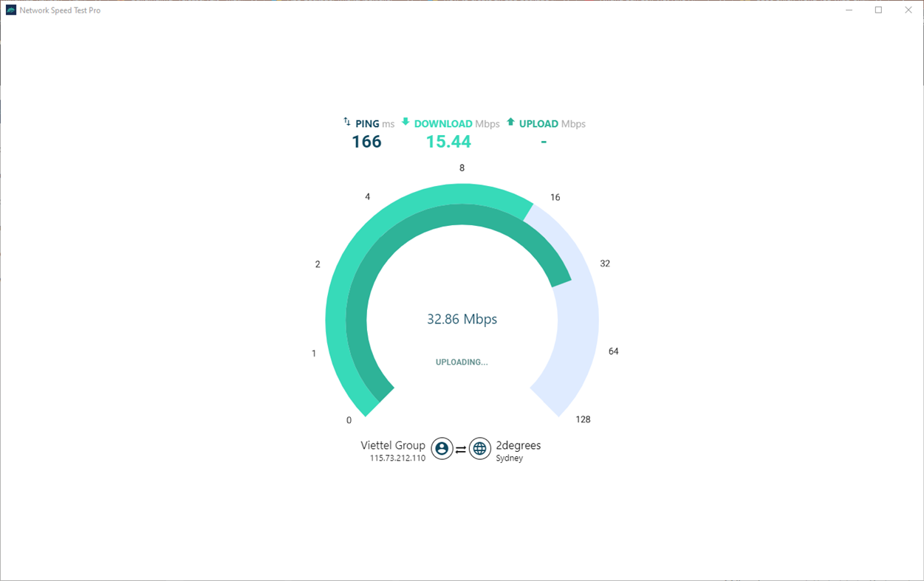
Task: Select the 2degrees server globe icon
Action: point(480,448)
